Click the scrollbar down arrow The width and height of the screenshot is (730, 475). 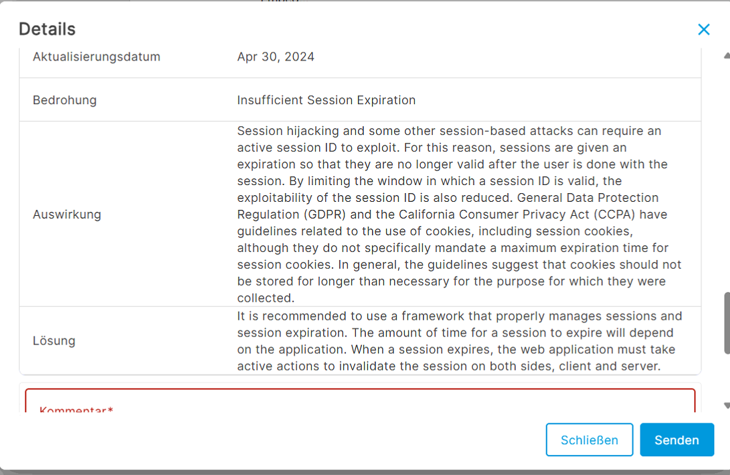726,406
